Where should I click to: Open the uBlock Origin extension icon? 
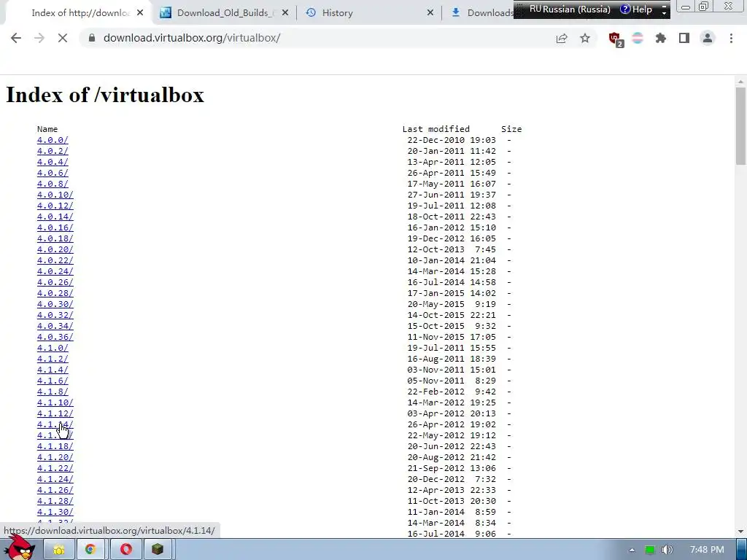[x=616, y=39]
